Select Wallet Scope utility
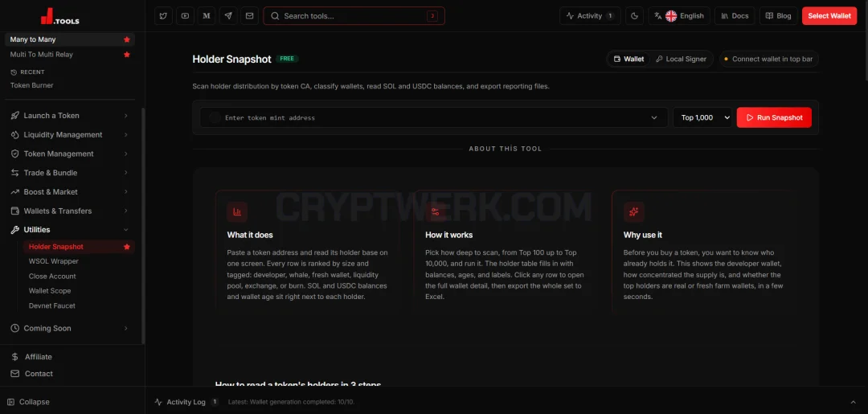The width and height of the screenshot is (868, 414). click(x=50, y=290)
